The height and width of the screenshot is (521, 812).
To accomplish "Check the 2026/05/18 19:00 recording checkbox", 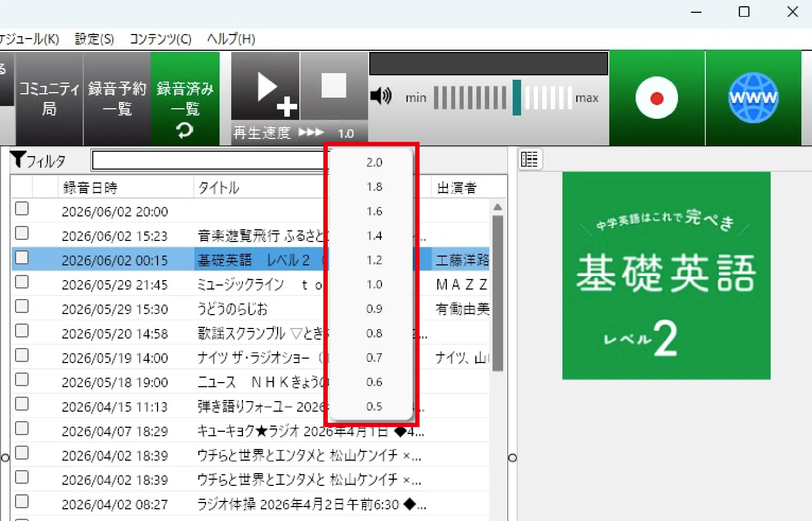I will pyautogui.click(x=22, y=380).
